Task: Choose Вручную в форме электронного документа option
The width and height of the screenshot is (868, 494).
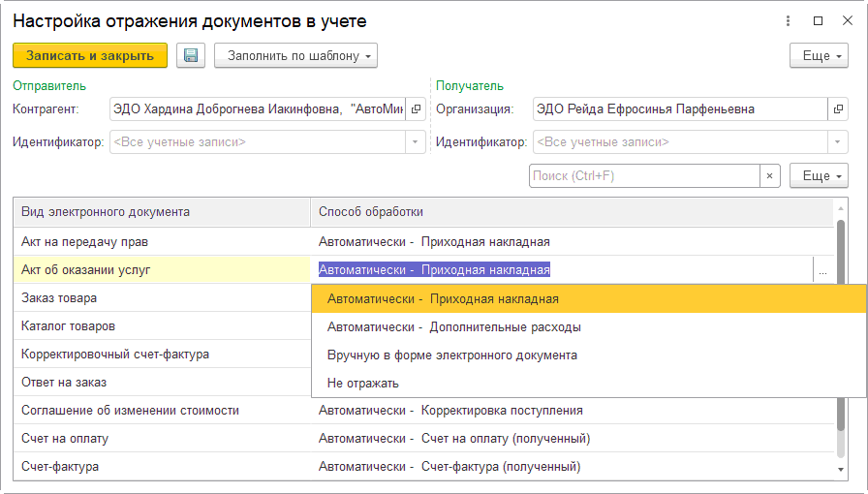Action: tap(451, 355)
